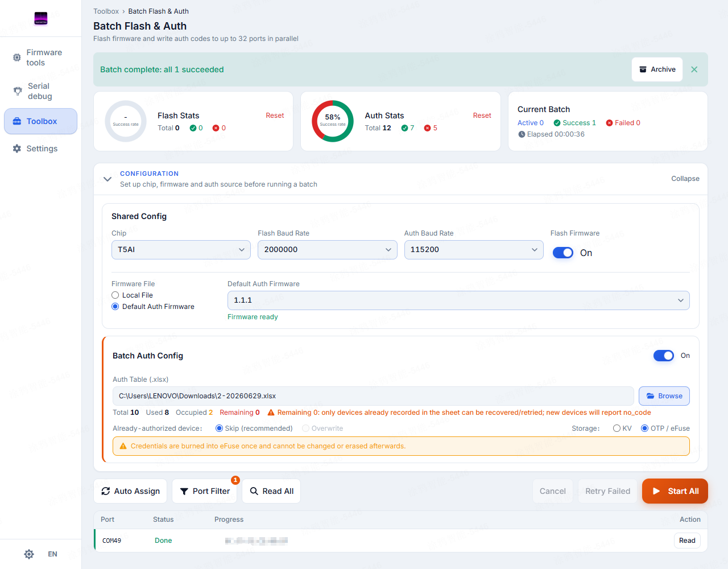Click the app logo icon in sidebar
Viewport: 728px width, 569px height.
tap(41, 19)
